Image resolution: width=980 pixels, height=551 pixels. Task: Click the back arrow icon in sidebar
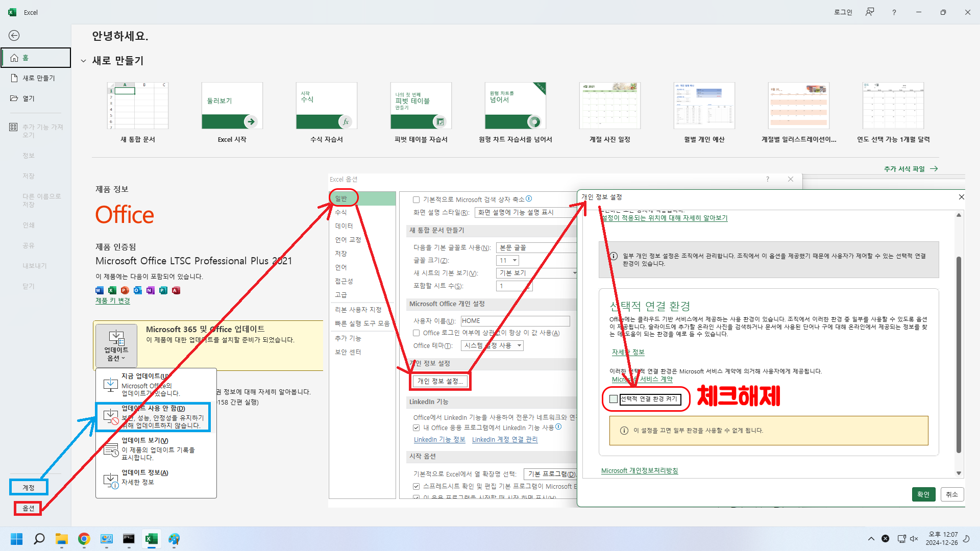click(x=14, y=35)
